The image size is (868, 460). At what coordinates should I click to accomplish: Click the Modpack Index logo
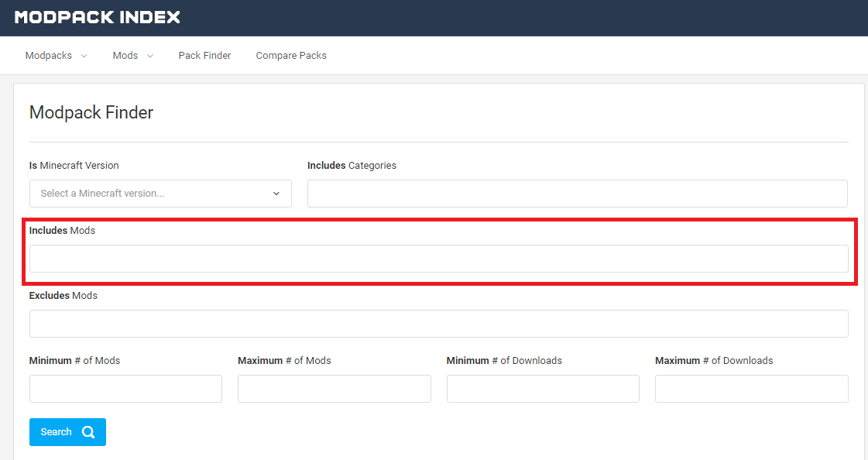pos(98,17)
